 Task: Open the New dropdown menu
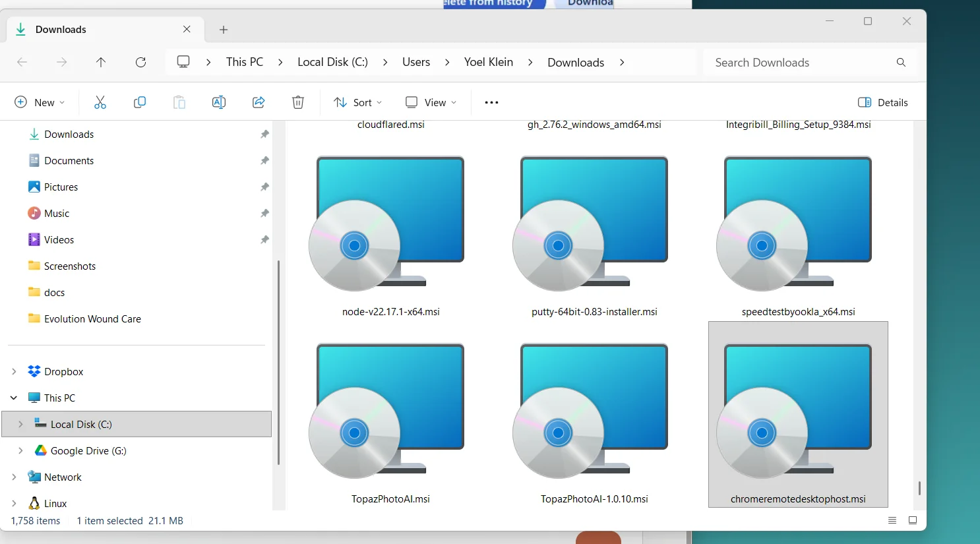click(x=40, y=102)
